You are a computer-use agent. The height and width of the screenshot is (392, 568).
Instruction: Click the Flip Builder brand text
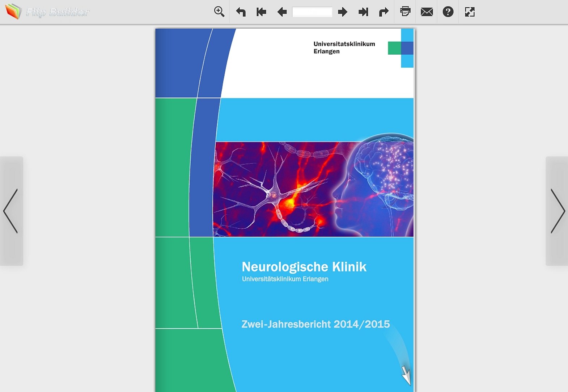coord(57,12)
